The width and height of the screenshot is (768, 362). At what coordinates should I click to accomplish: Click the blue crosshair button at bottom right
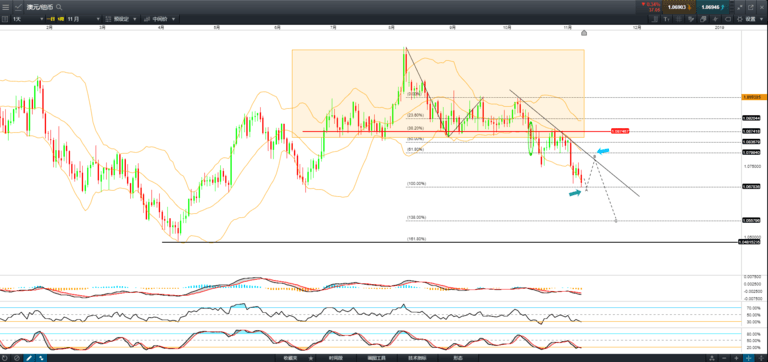[x=748, y=358]
